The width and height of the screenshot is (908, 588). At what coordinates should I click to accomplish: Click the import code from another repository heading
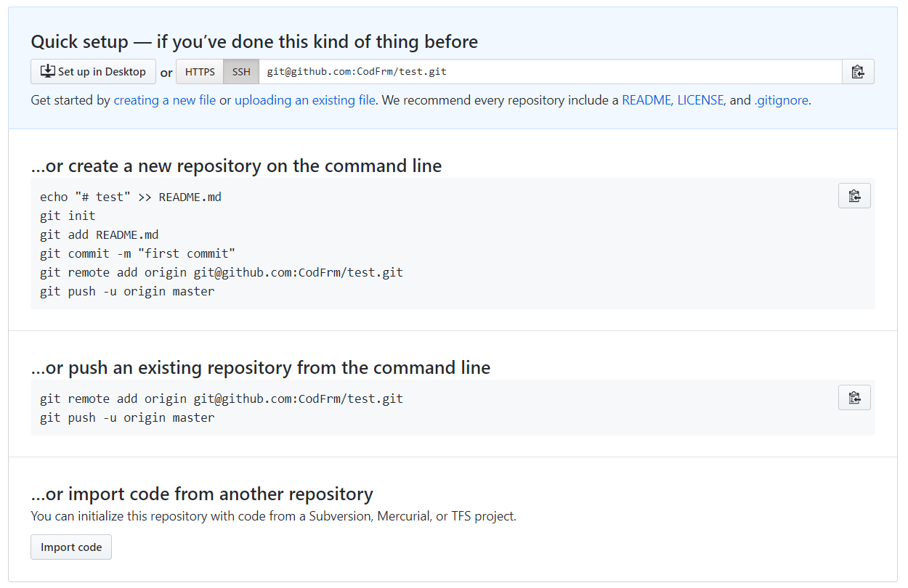(202, 494)
